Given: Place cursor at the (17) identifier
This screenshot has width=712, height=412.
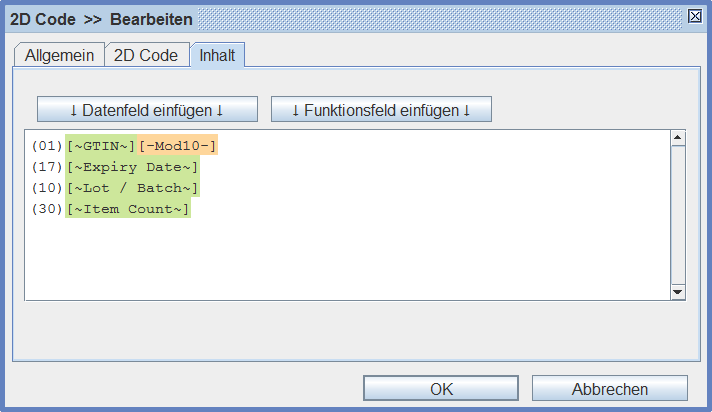Looking at the screenshot, I should 47,167.
